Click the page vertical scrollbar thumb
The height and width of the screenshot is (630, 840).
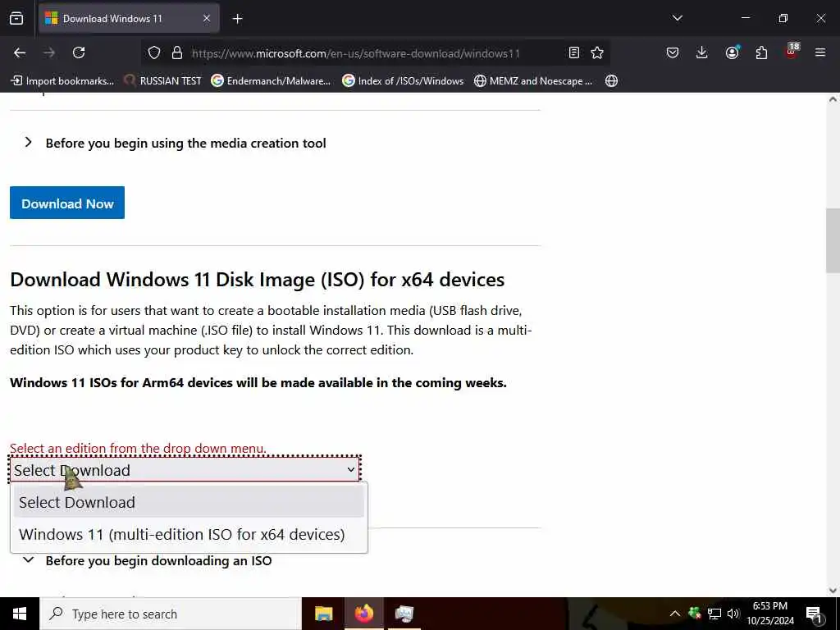point(833,240)
